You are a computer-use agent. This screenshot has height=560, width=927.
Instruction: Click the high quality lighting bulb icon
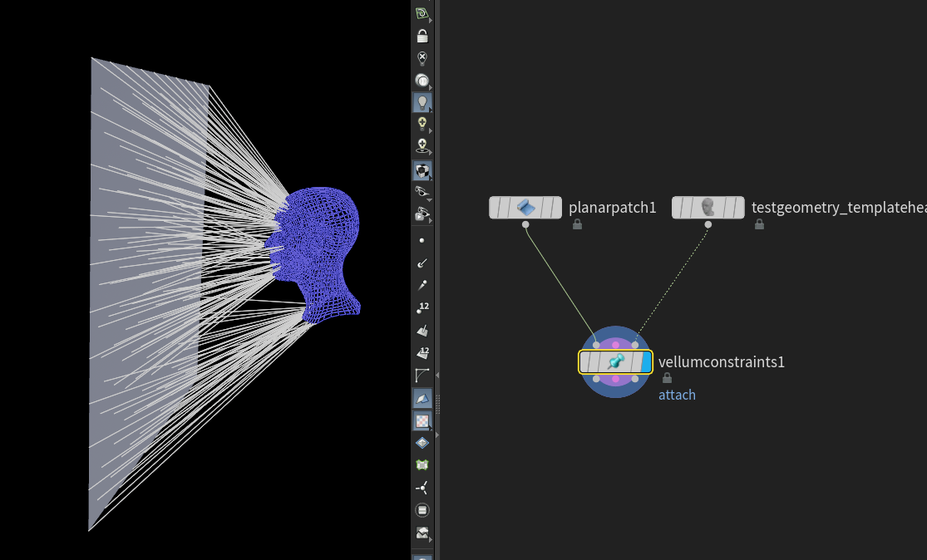tap(422, 124)
